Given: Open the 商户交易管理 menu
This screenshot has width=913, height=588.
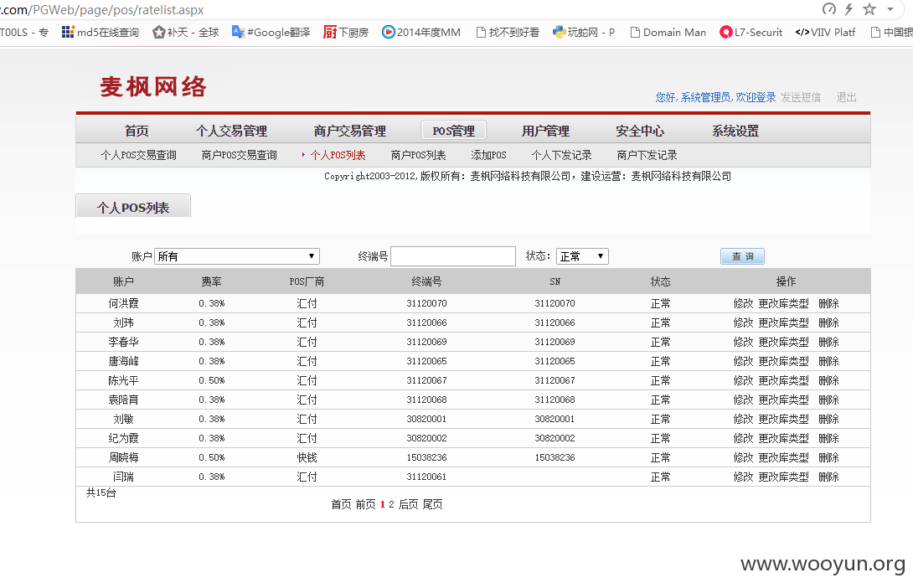Looking at the screenshot, I should pos(350,131).
